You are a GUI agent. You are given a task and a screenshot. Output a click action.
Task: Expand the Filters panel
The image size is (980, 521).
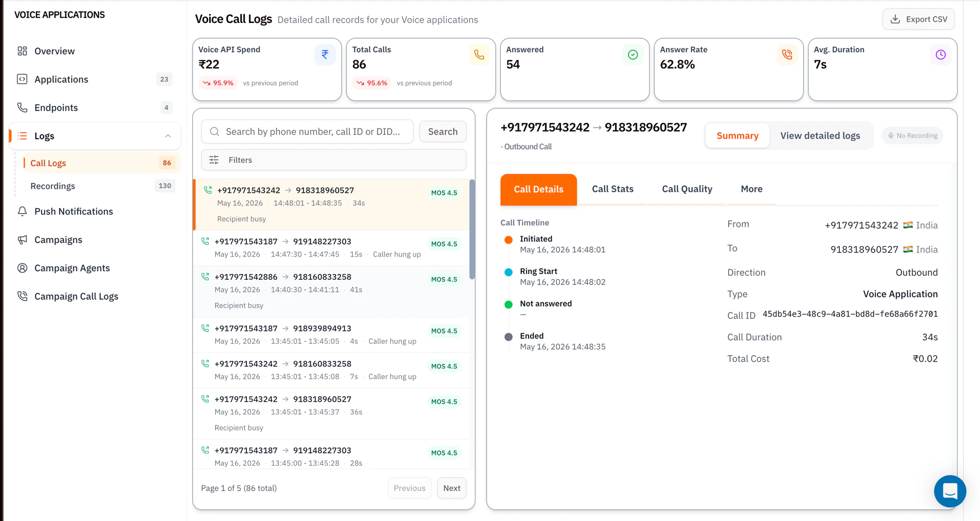pos(334,160)
